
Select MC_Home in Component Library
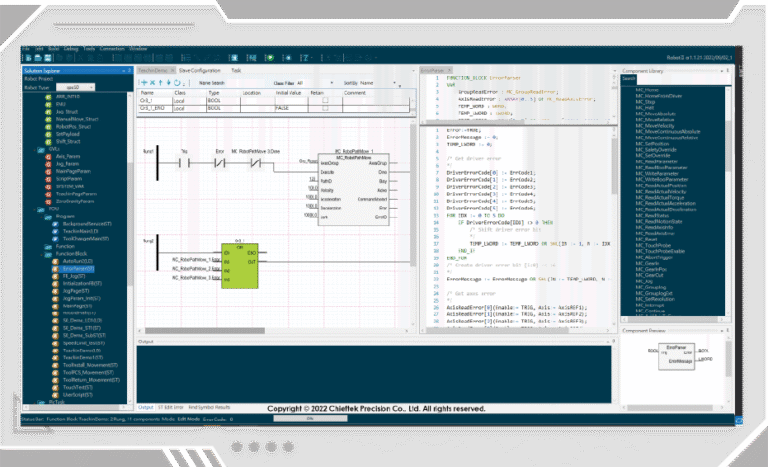647,90
